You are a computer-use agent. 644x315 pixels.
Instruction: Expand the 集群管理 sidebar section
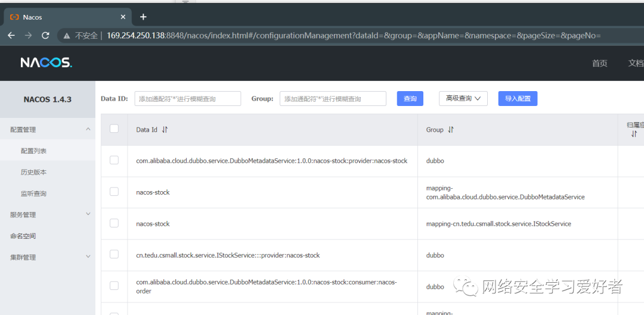click(88, 257)
